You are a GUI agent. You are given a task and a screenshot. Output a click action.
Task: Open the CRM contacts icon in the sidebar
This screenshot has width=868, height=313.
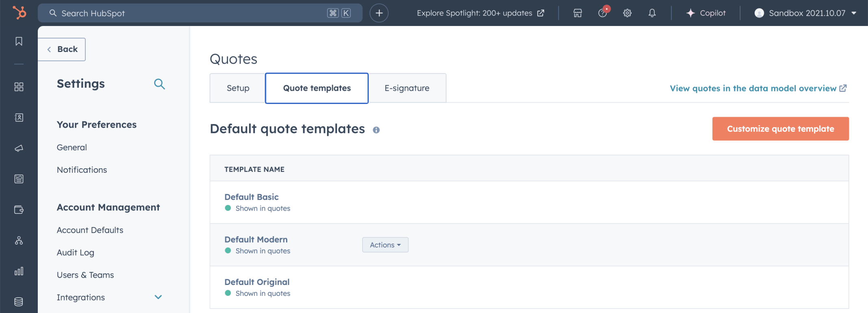pyautogui.click(x=19, y=117)
